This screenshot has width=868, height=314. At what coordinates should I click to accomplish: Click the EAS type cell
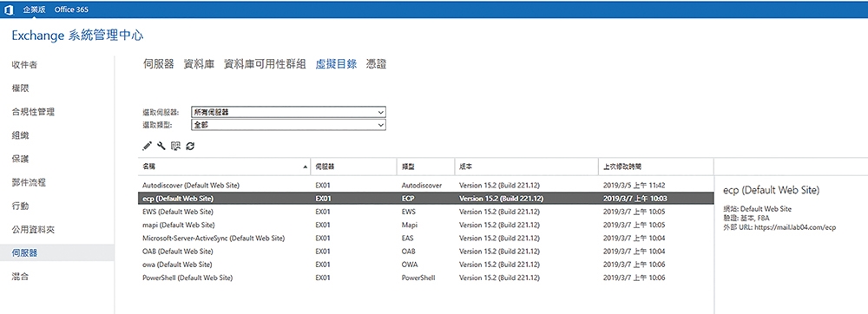coord(407,239)
